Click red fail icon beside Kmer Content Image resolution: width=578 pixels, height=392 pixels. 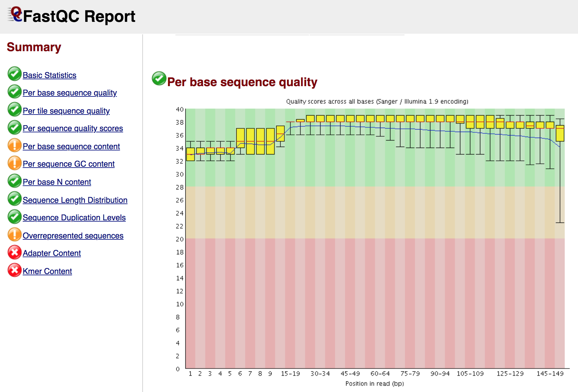(x=14, y=270)
